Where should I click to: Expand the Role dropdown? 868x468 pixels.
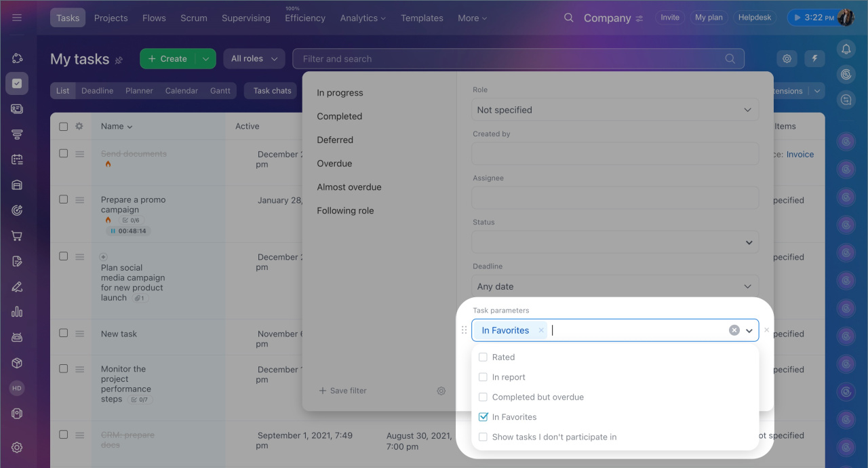[614, 110]
